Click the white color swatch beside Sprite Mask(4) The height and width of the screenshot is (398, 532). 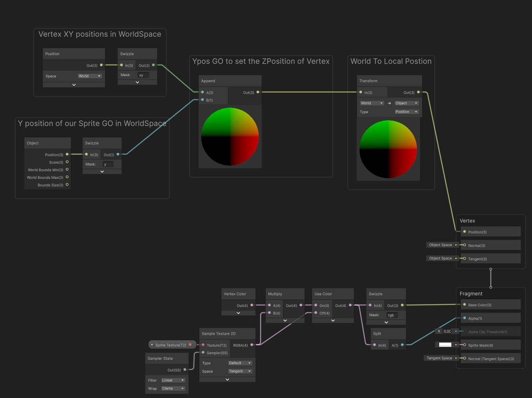[x=445, y=344]
